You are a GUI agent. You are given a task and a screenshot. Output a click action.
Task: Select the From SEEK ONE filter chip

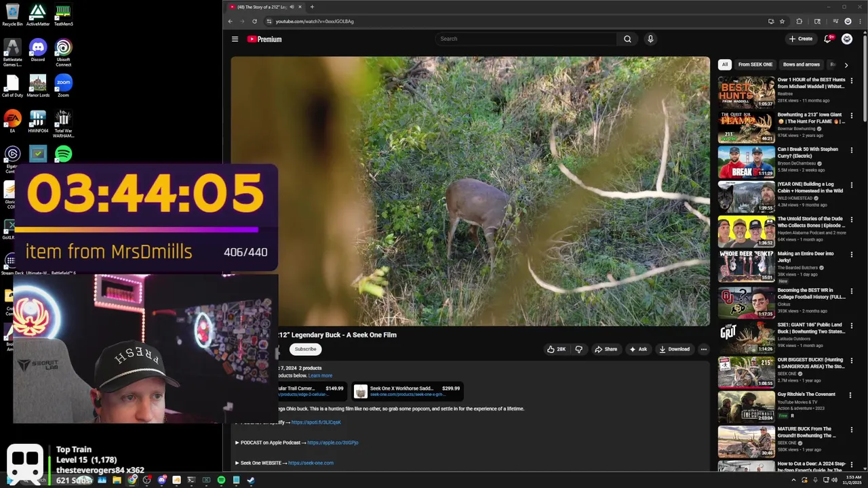click(755, 64)
